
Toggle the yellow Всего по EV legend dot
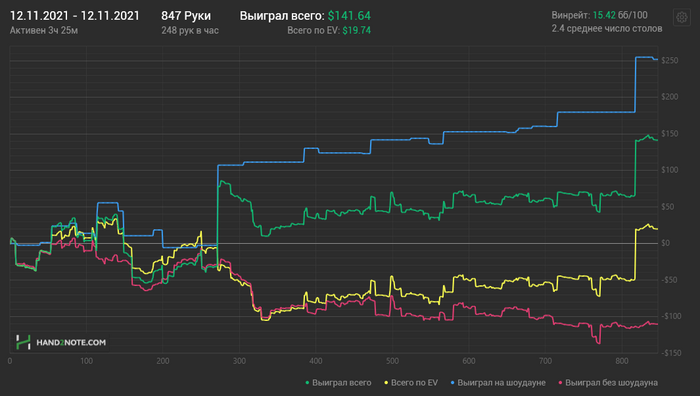coord(386,383)
